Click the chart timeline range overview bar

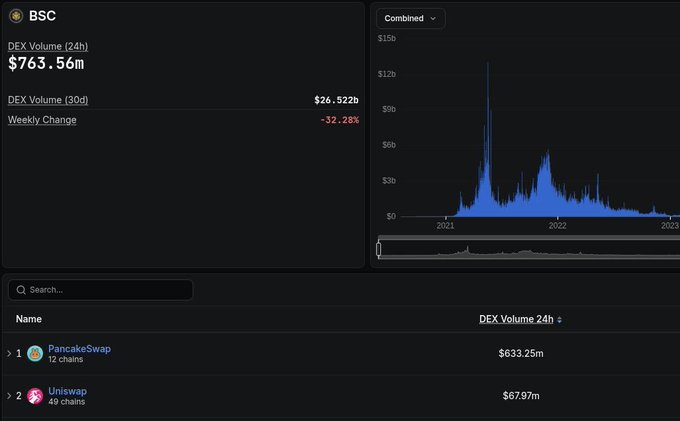click(529, 249)
